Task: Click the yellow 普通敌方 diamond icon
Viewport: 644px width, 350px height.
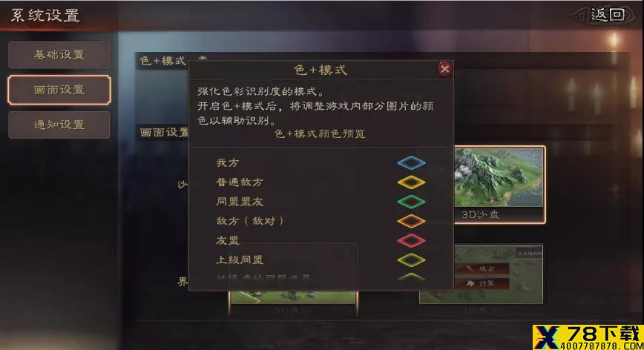Action: [411, 182]
